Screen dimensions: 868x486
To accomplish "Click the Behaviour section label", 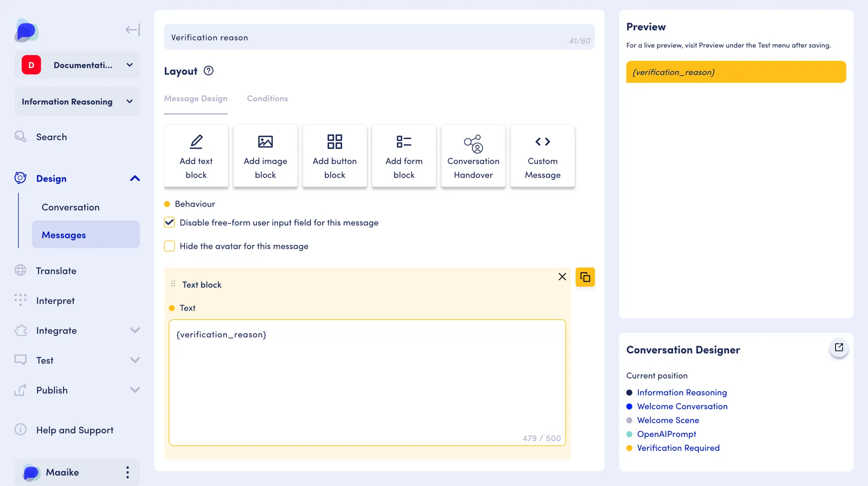I will tap(195, 204).
